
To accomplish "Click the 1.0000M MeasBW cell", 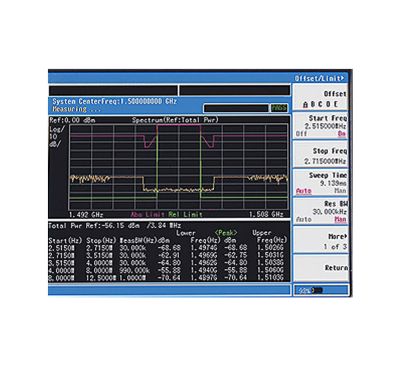I will coord(132,277).
